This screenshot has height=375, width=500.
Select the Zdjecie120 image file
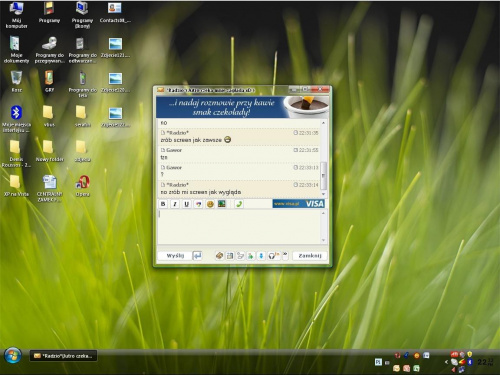click(x=115, y=82)
